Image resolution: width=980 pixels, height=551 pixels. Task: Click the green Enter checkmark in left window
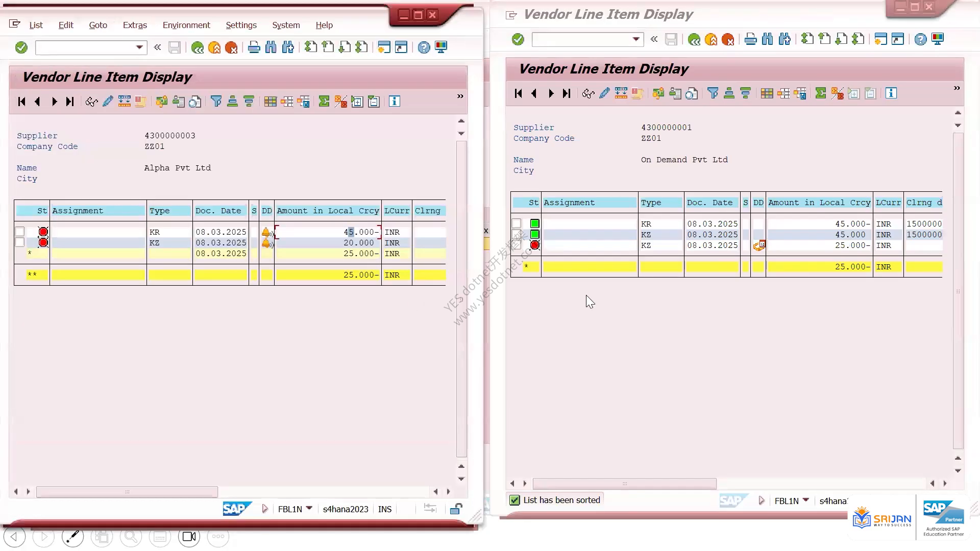21,47
